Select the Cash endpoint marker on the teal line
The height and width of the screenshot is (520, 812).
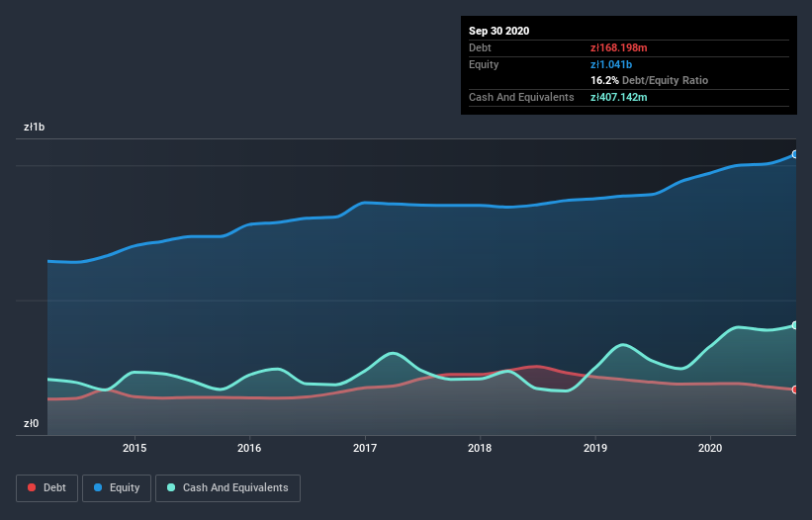click(x=795, y=325)
